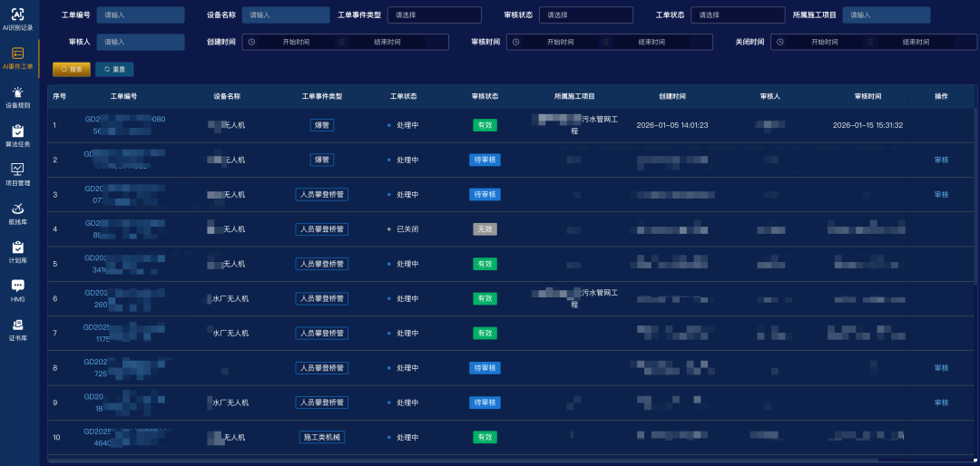Focus the 工单编号 input field

pos(140,15)
